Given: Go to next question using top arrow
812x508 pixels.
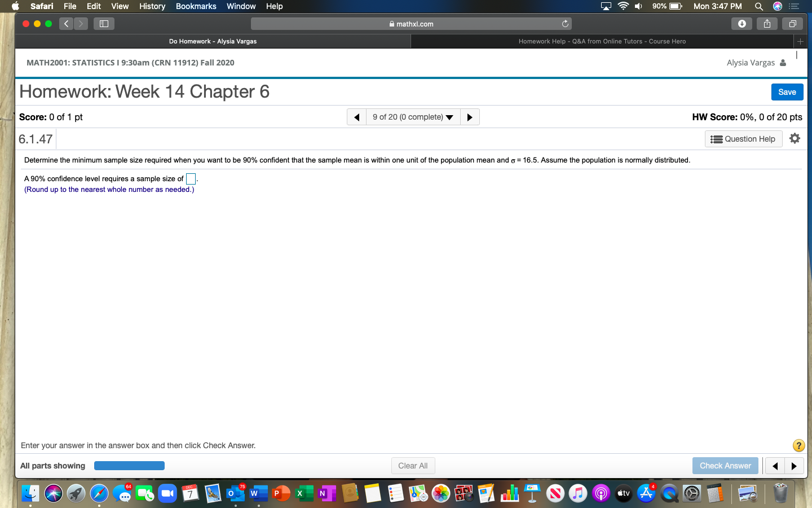Looking at the screenshot, I should tap(470, 117).
